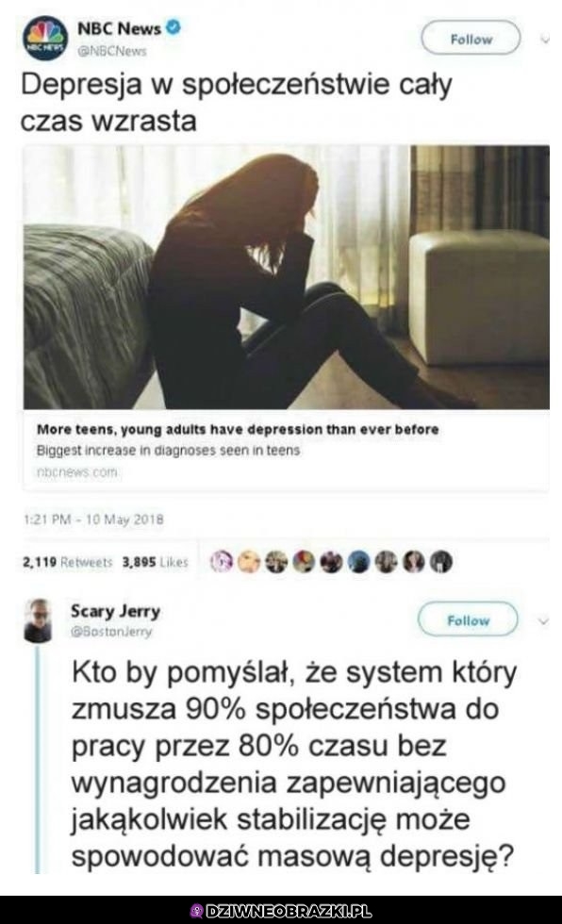The image size is (562, 924).
Task: Open the @NBCNews handle link
Action: pos(112,51)
